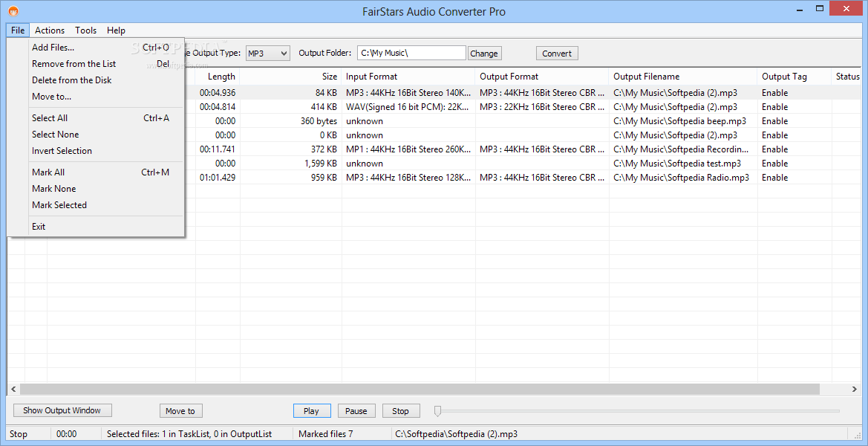Click size cell 414 KB
The height and width of the screenshot is (446, 868).
tap(324, 107)
